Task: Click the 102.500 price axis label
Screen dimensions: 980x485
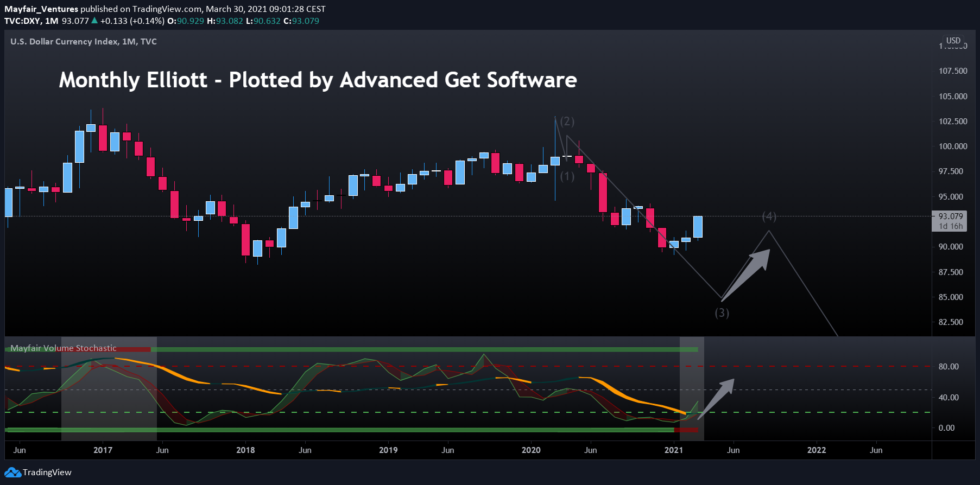Action: [953, 122]
